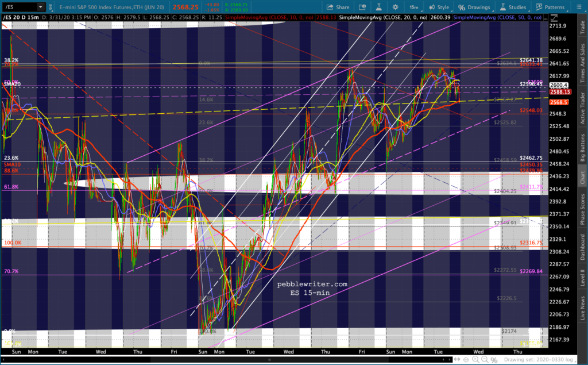Expand the /ES symbol dropdown arrow
This screenshot has height=365, width=588.
40,7
